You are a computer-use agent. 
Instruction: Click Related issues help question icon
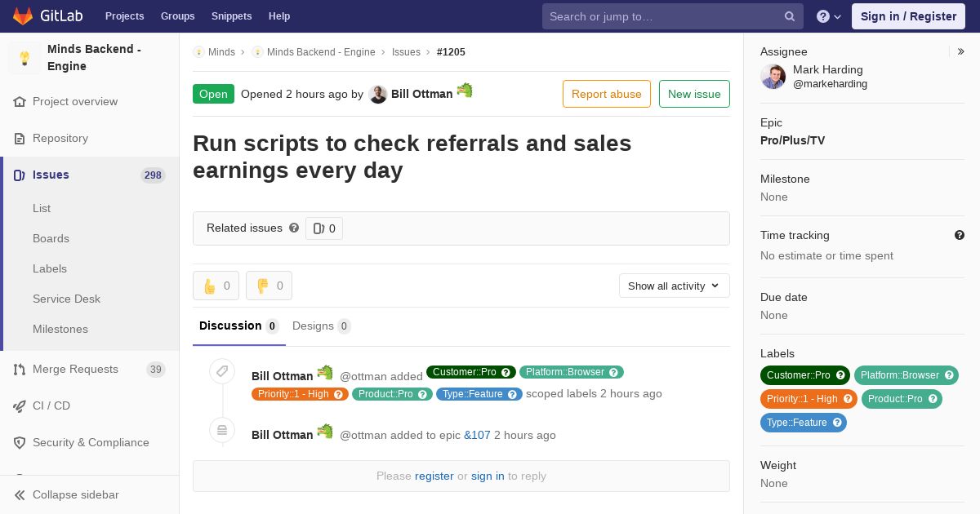(294, 228)
